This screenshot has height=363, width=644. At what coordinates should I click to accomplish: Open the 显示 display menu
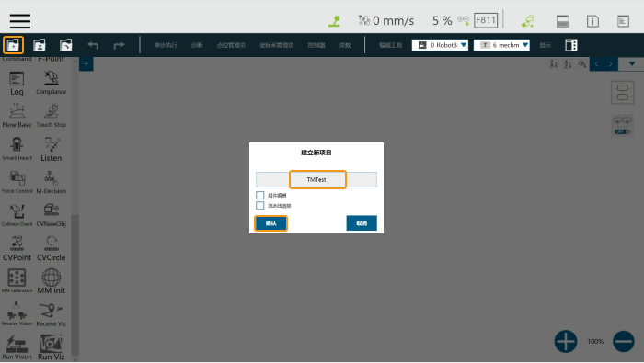pos(546,45)
